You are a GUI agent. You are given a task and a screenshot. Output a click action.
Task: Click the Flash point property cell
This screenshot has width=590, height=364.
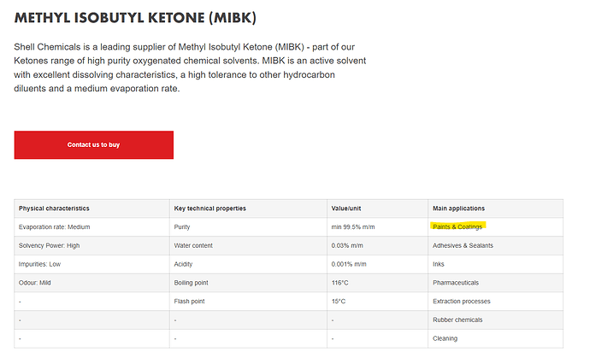click(191, 302)
